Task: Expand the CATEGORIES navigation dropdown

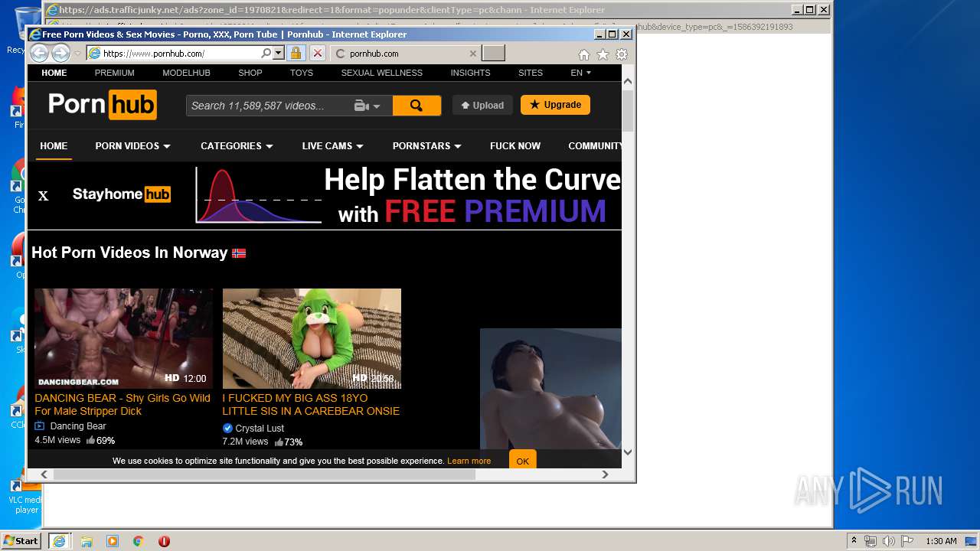Action: (x=237, y=145)
